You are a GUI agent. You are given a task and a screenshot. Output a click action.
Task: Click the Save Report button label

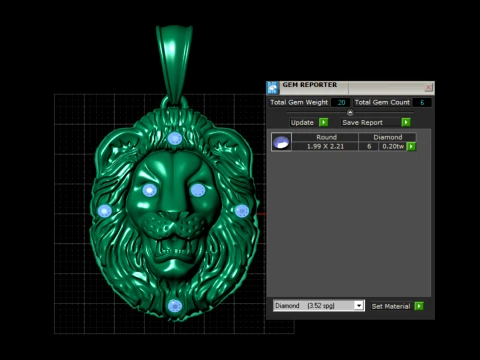[x=362, y=122]
